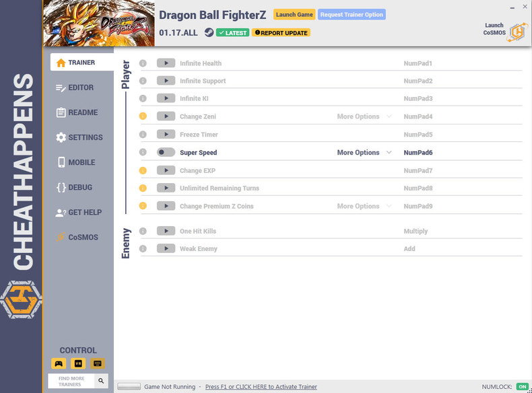Click the info icon beside Freeze Timer
The width and height of the screenshot is (532, 393).
[x=143, y=135]
